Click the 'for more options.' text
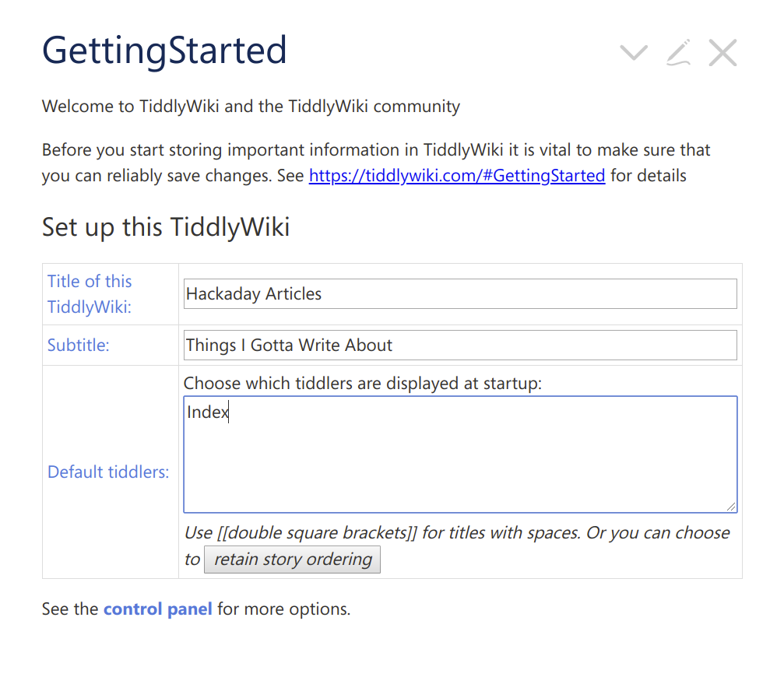This screenshot has height=677, width=784. [x=283, y=609]
